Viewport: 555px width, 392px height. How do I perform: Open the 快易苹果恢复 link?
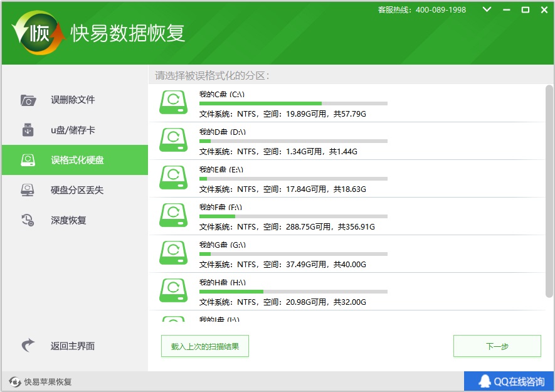(48, 382)
